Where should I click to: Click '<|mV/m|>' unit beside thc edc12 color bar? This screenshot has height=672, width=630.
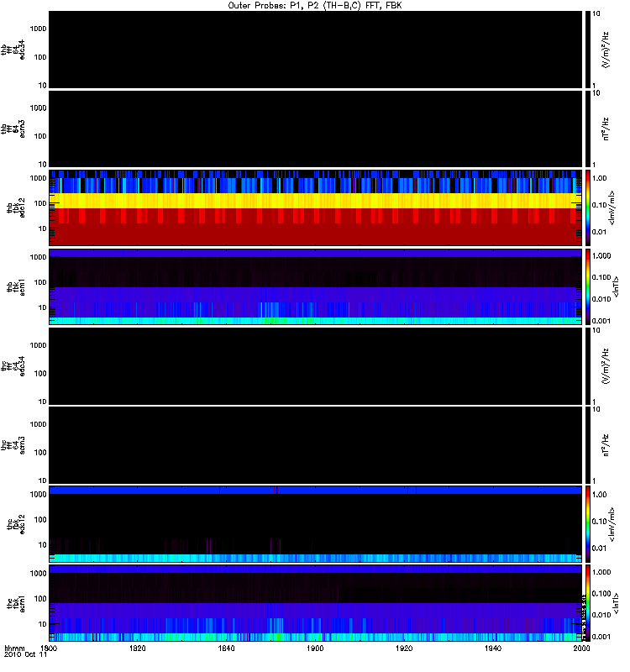click(612, 524)
